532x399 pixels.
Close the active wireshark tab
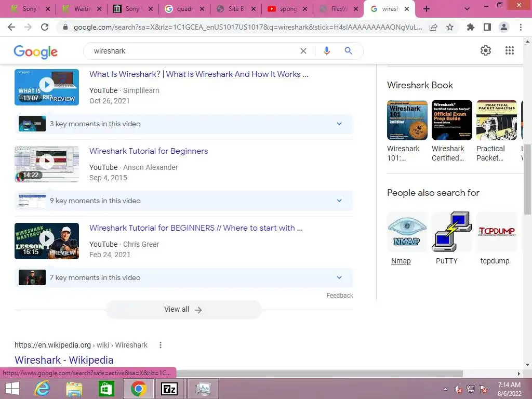pyautogui.click(x=407, y=9)
